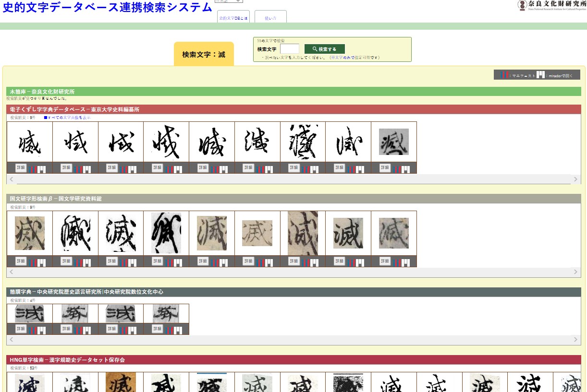Open IIIF manifest of third 国文研字形検索 result

point(124,263)
